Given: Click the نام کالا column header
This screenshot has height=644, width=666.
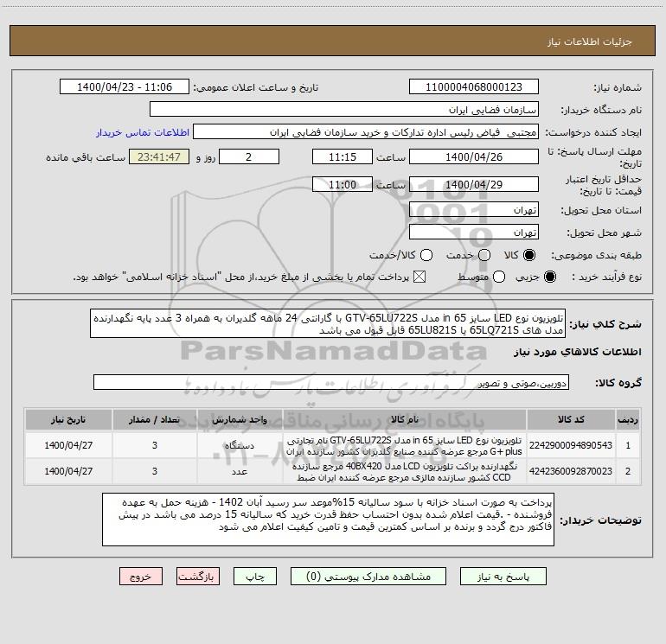Looking at the screenshot, I should click(x=405, y=420).
